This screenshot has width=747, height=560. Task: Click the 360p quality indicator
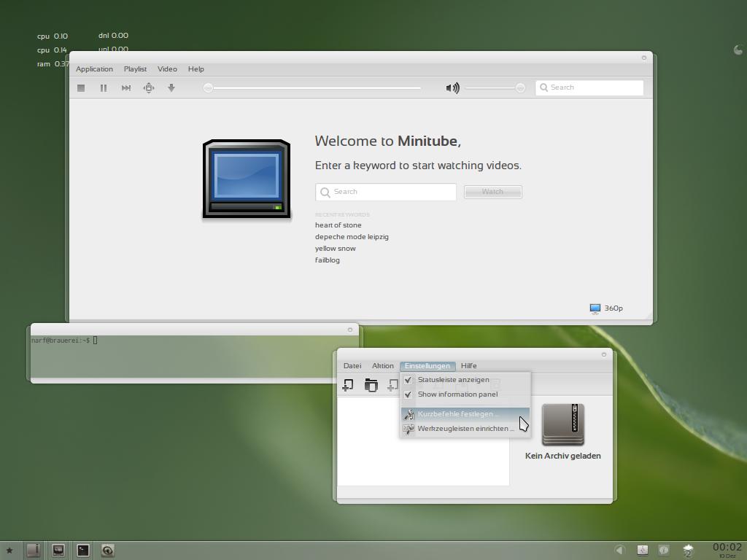click(606, 308)
